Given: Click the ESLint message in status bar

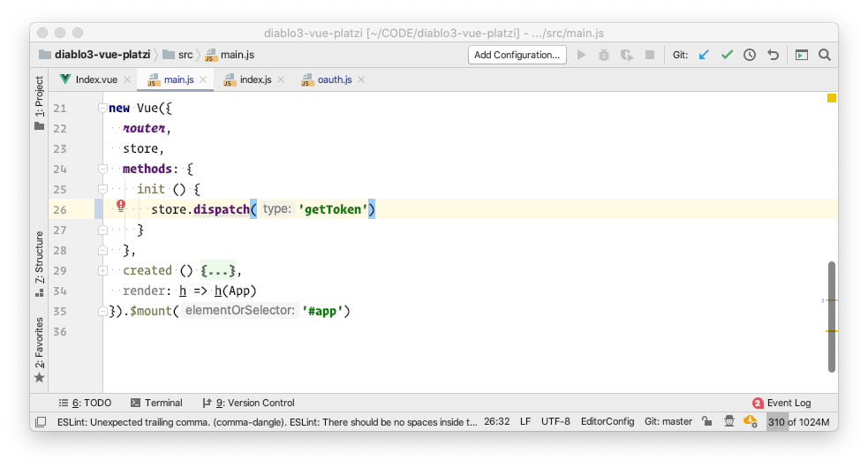Looking at the screenshot, I should pos(267,422).
